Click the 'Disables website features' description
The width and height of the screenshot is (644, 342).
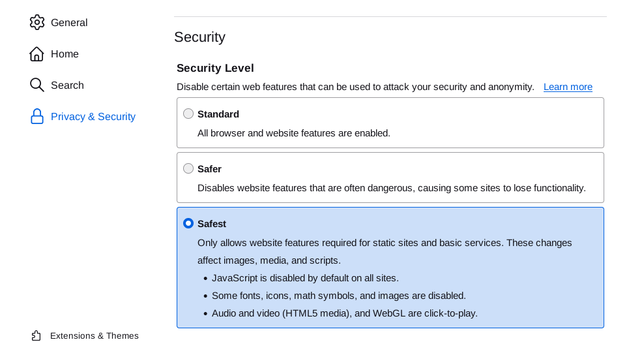point(391,188)
